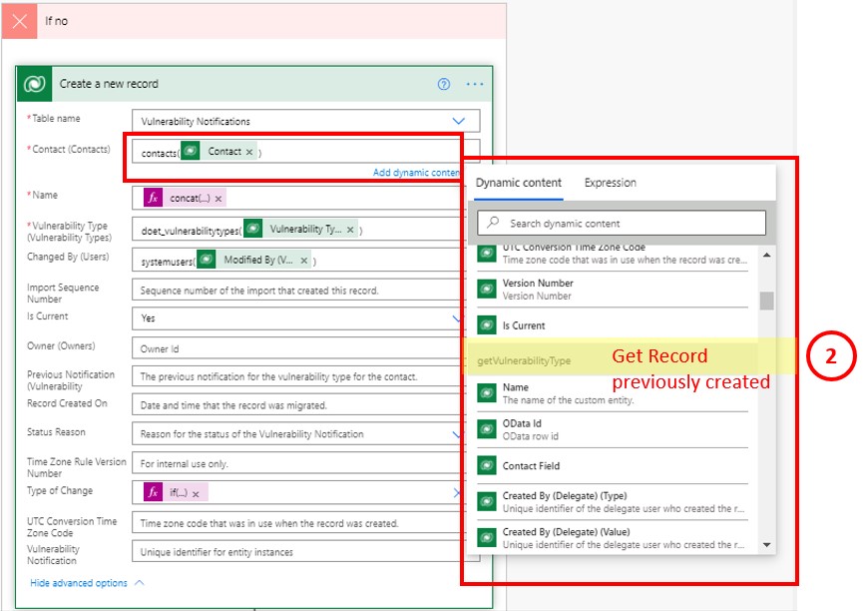Screen dimensions: 868x611
Task: Click the help question mark icon
Action: point(444,84)
